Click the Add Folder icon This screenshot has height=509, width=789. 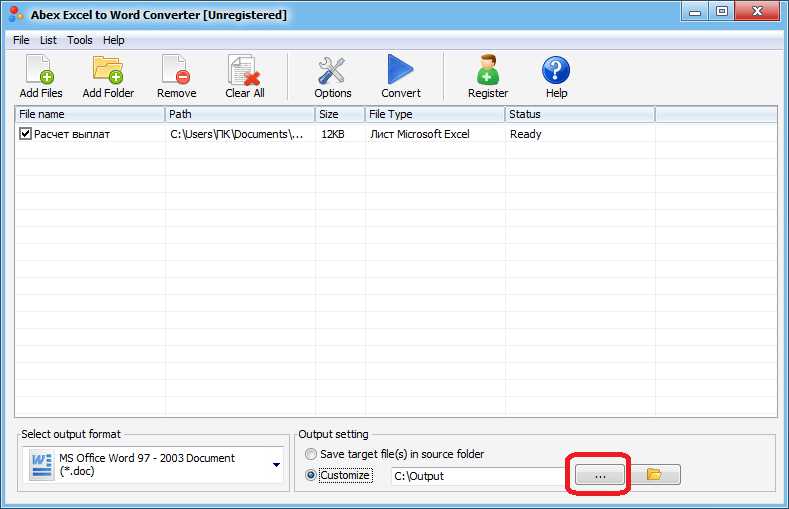(108, 69)
